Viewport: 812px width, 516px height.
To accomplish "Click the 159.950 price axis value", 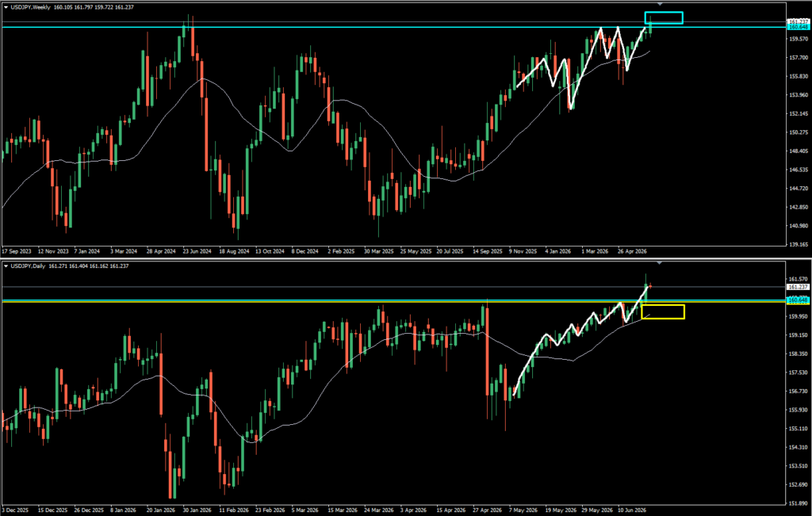I will click(798, 316).
